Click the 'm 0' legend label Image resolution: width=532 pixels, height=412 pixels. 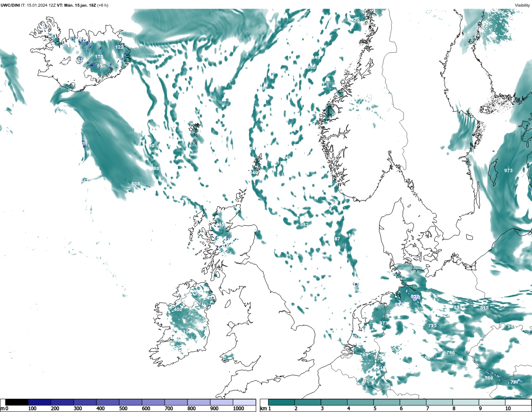tap(4, 409)
